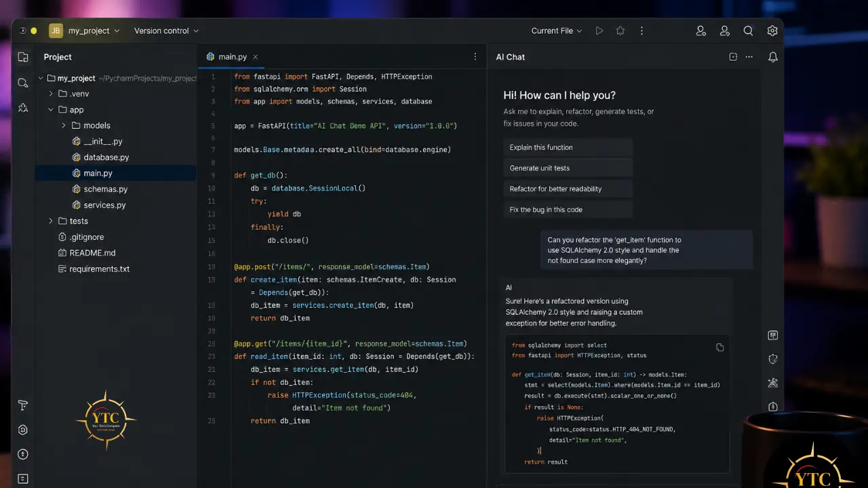Start new chat icon in AI Chat header
868x488 pixels.
733,57
